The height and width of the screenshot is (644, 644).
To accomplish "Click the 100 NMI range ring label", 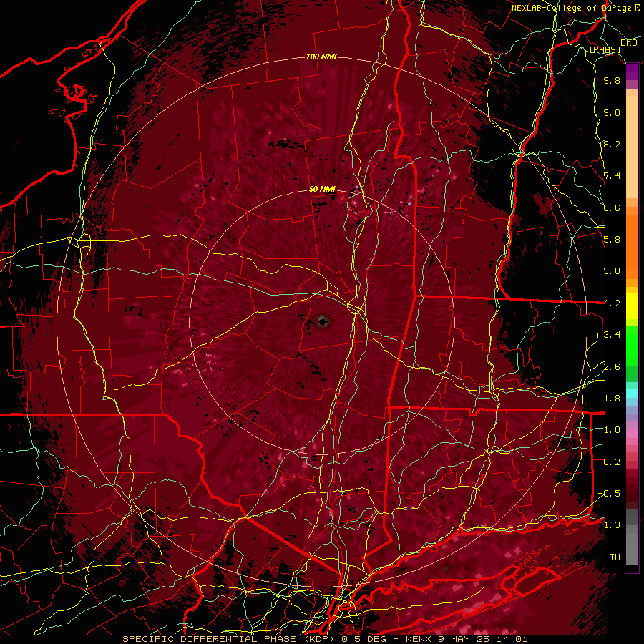I will [x=321, y=57].
